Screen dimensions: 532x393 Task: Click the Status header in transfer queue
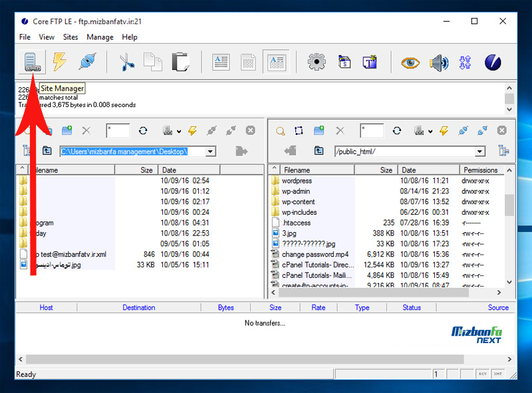pyautogui.click(x=412, y=307)
